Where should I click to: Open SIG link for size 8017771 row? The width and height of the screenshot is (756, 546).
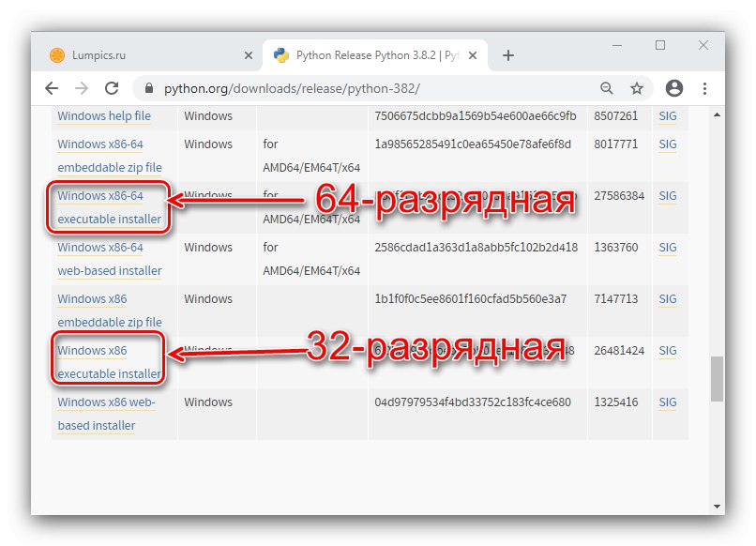668,144
